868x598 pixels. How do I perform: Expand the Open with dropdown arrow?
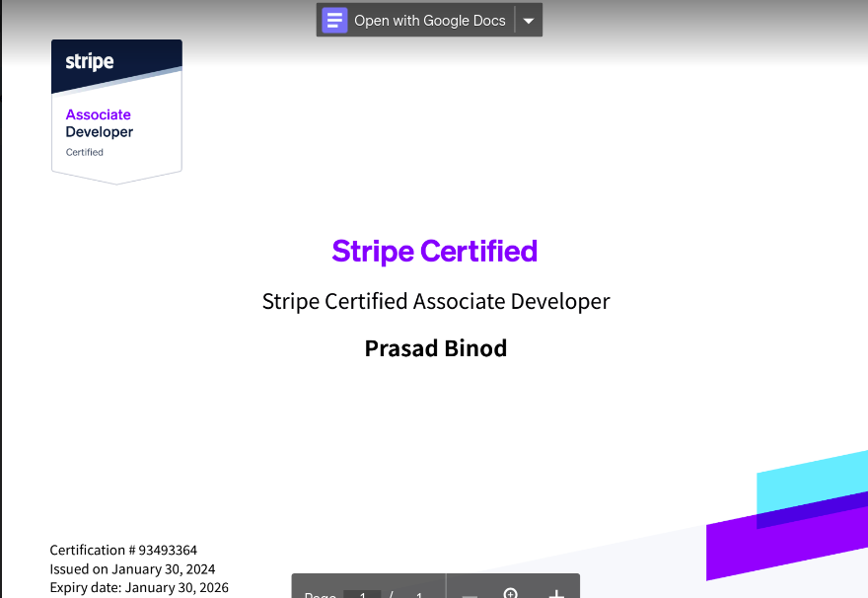pos(529,21)
